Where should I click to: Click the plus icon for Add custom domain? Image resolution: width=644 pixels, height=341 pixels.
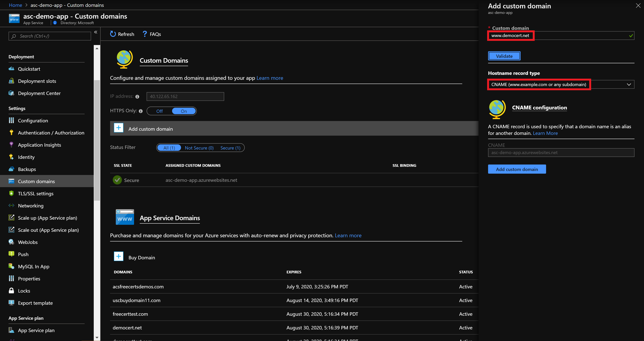click(118, 128)
